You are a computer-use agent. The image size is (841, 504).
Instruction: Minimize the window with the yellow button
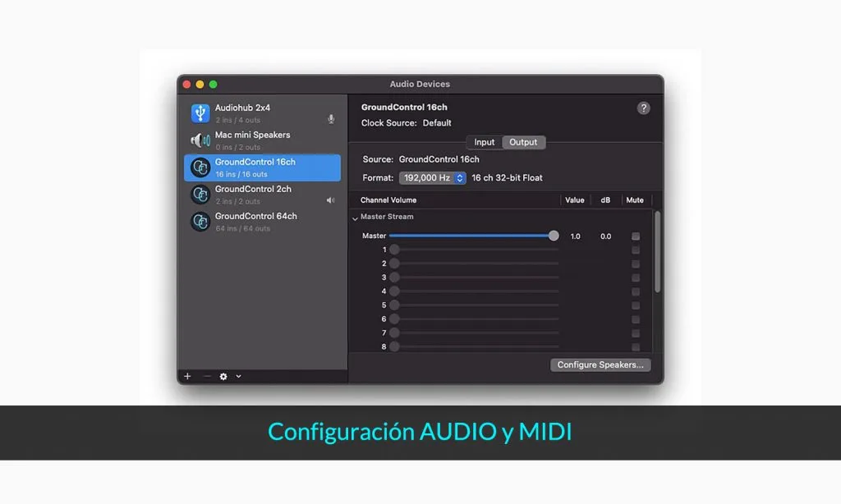click(x=200, y=85)
